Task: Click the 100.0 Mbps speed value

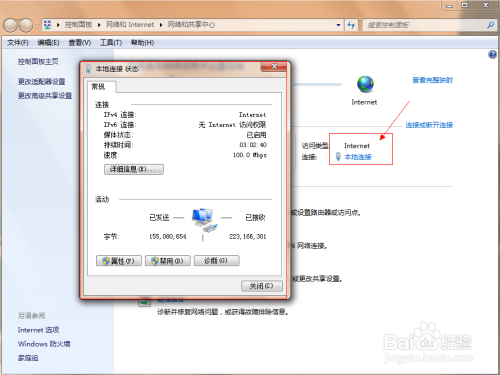Action: 250,155
